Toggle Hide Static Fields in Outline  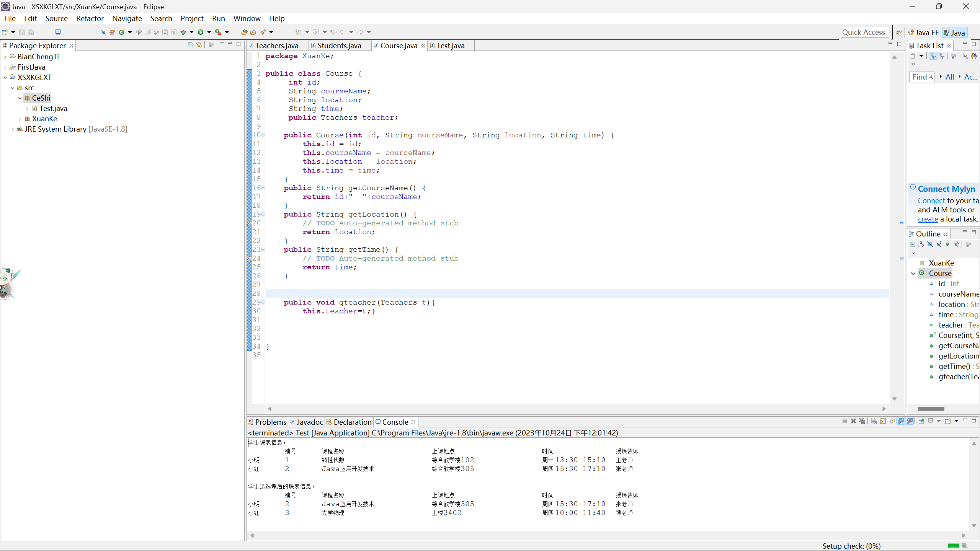[x=939, y=244]
